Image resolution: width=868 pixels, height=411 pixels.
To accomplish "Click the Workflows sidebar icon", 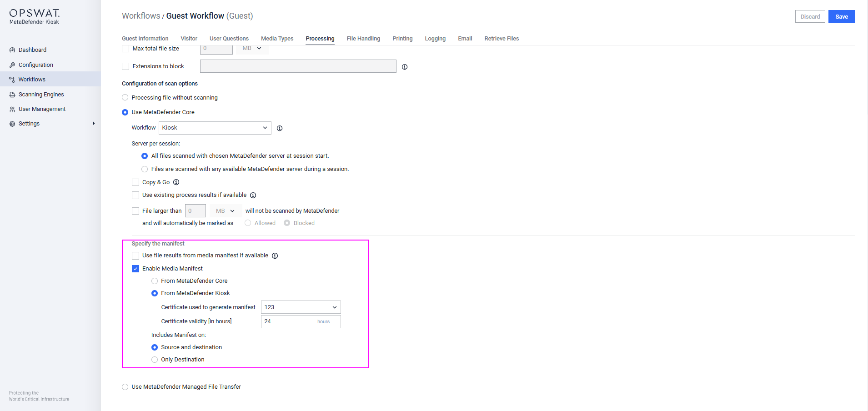I will tap(12, 80).
